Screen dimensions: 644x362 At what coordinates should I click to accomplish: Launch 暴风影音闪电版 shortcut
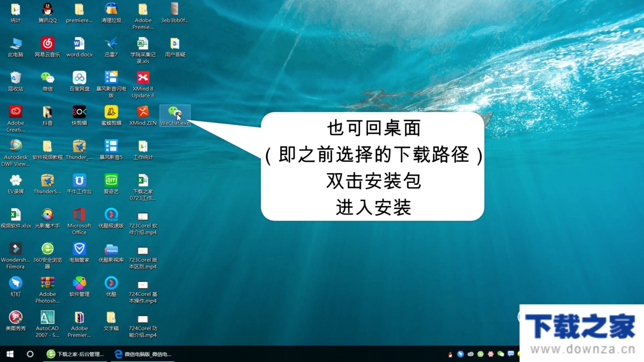pos(111,84)
